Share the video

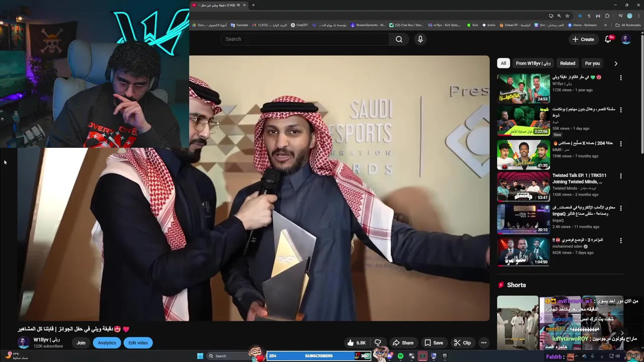pyautogui.click(x=403, y=343)
